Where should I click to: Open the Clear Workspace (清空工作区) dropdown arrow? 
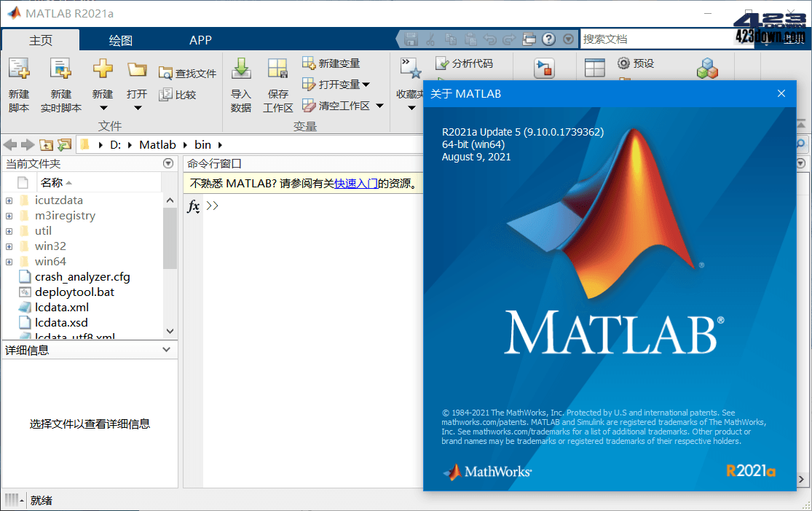[379, 106]
